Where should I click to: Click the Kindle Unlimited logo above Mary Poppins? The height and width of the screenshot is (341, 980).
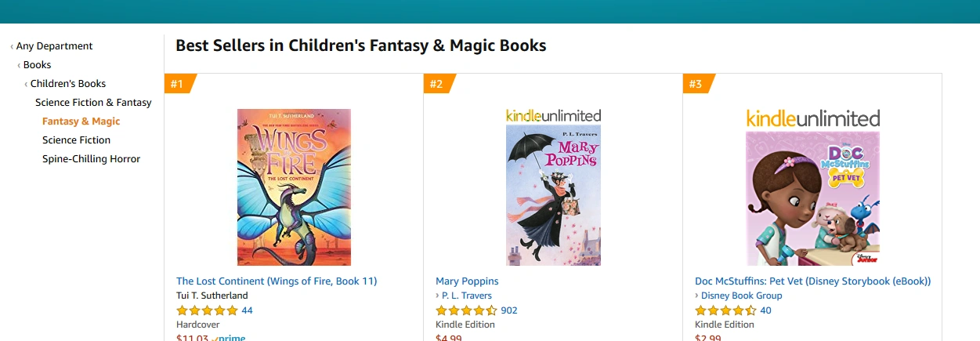553,115
